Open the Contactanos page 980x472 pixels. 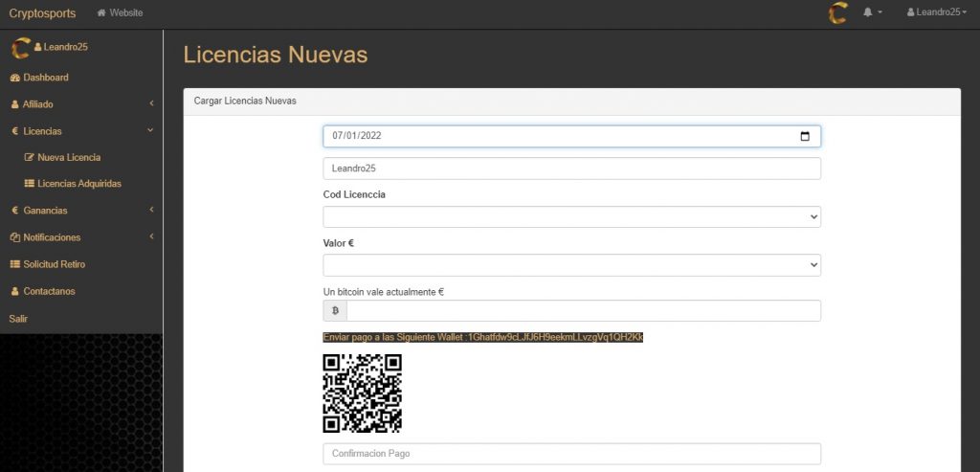(x=48, y=291)
